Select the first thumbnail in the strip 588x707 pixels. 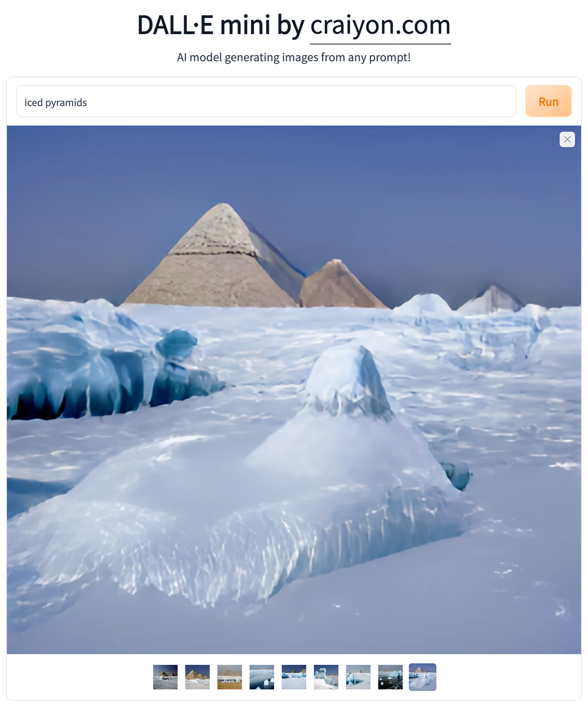coord(165,677)
